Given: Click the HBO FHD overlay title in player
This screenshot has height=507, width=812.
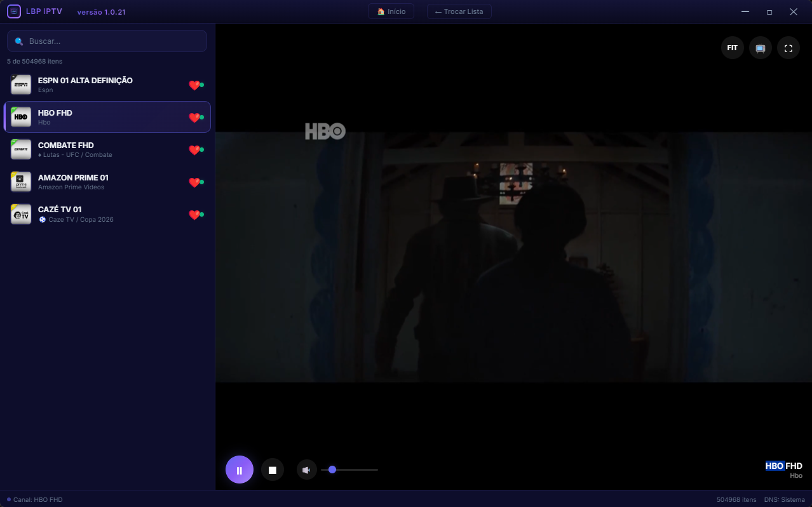Looking at the screenshot, I should [x=783, y=466].
